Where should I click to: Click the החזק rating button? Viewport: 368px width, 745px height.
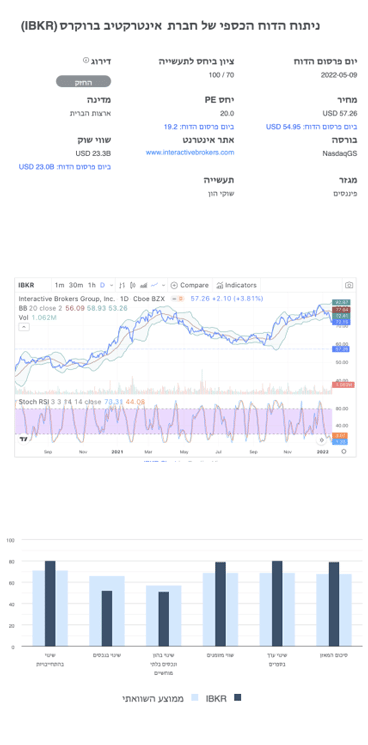83,82
